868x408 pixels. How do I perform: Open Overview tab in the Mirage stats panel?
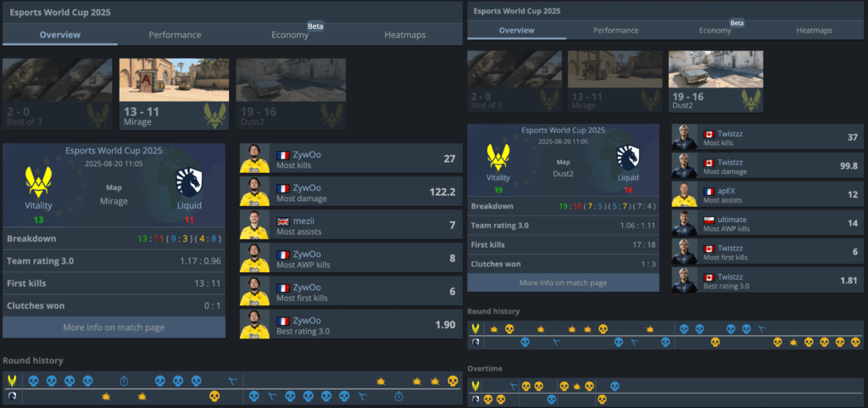click(x=60, y=35)
